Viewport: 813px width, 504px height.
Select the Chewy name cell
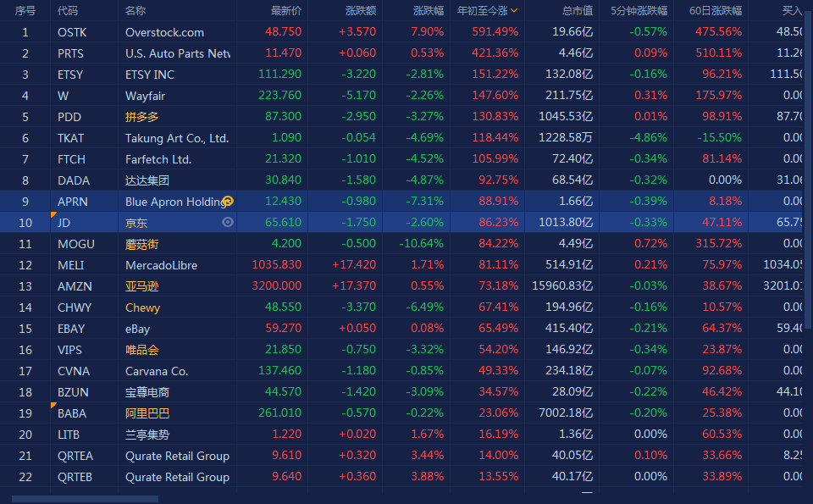(142, 307)
